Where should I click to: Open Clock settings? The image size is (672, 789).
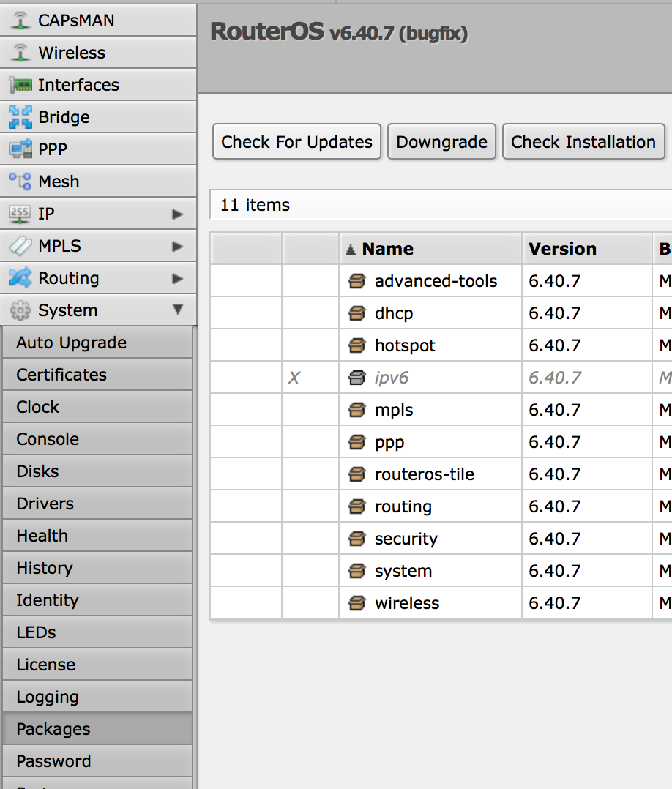[97, 407]
